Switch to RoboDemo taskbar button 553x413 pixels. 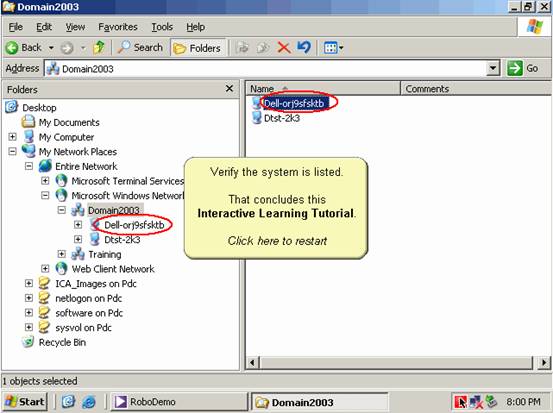tap(178, 402)
